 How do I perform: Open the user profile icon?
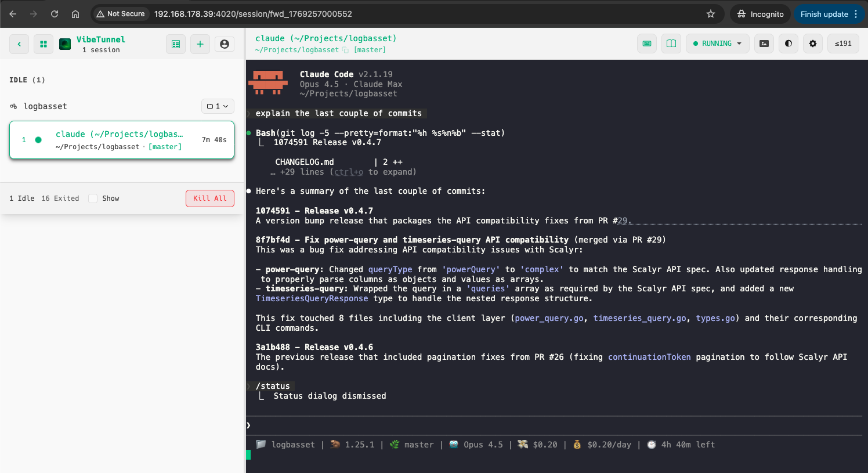point(225,44)
